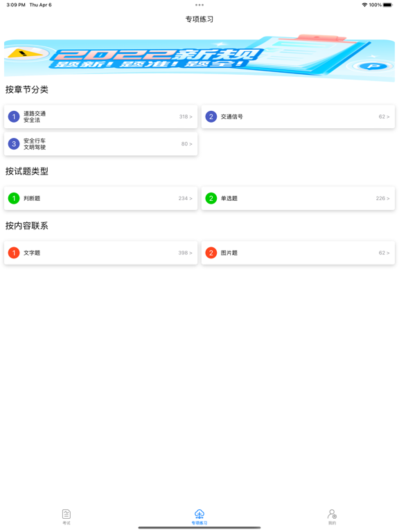
Task: Tap the three-dot multitasking menu at top
Action: (x=199, y=5)
